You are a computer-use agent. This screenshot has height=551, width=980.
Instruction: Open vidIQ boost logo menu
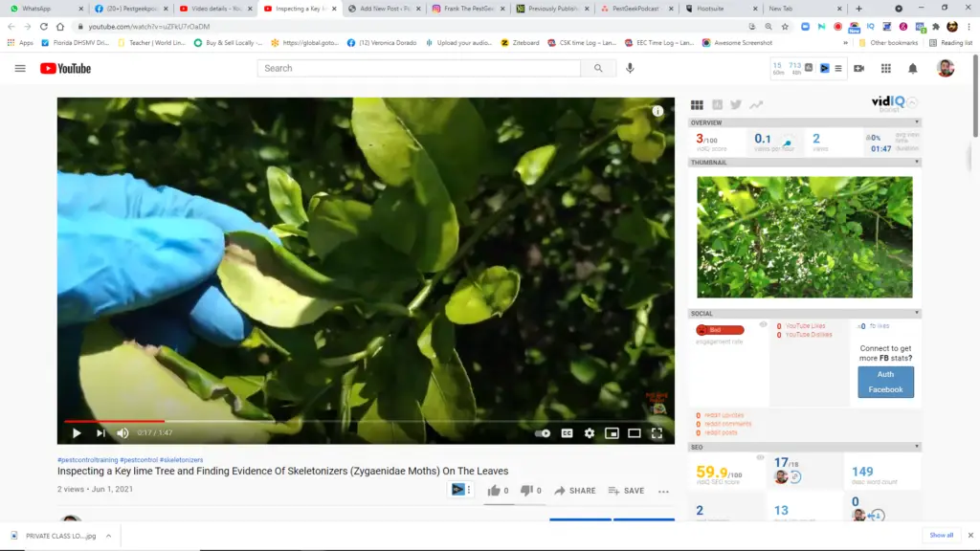(894, 103)
